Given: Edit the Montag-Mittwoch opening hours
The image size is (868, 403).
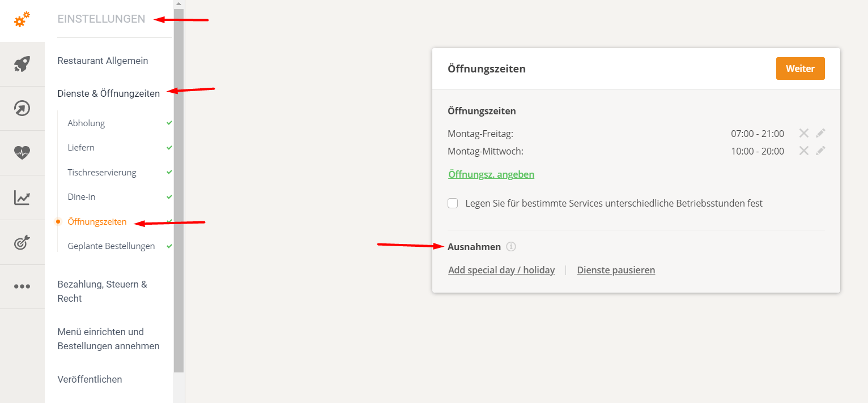Looking at the screenshot, I should [x=820, y=151].
